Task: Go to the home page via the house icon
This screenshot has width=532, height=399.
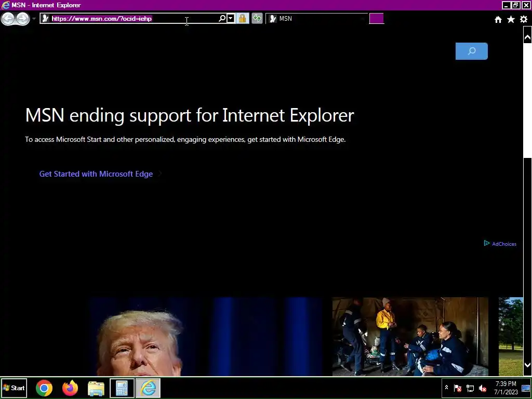Action: click(x=498, y=20)
